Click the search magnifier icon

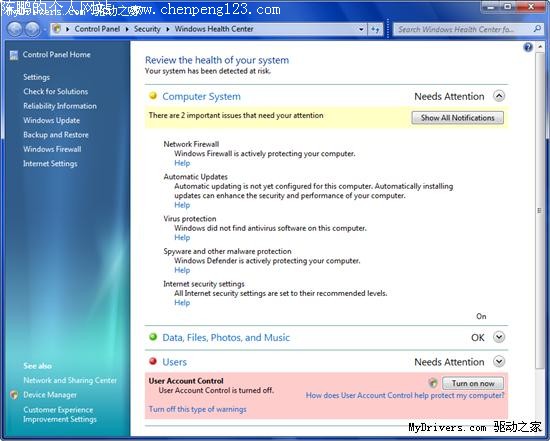pyautogui.click(x=537, y=29)
